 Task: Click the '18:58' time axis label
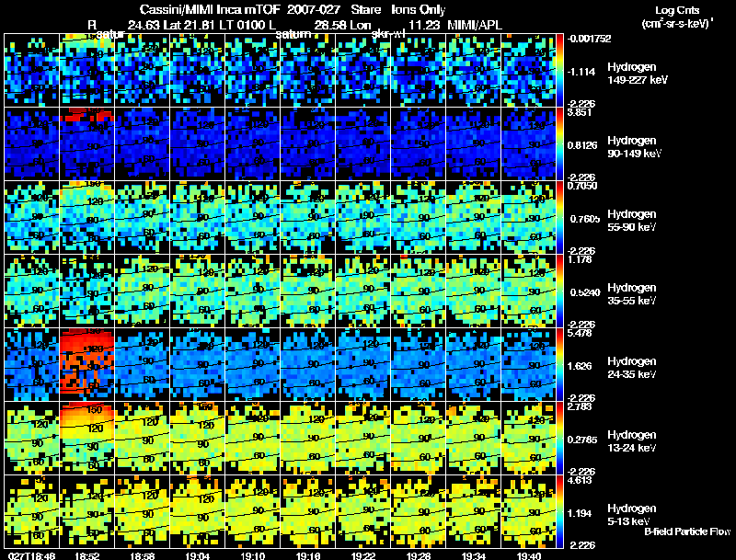coord(143,555)
